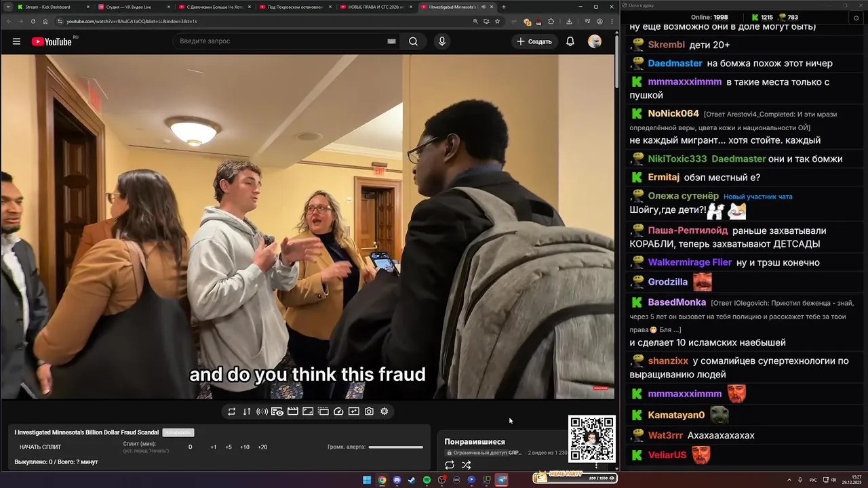
Task: Open the playlist three-dots menu
Action: (597, 466)
